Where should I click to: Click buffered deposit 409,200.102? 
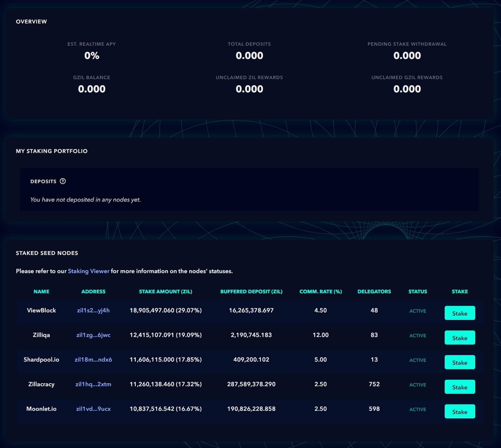pyautogui.click(x=251, y=359)
